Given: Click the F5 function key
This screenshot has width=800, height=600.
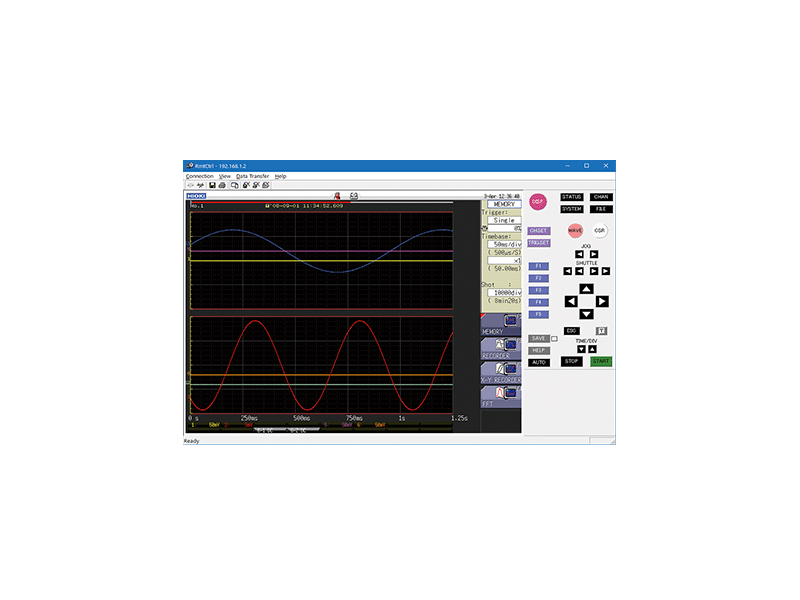Looking at the screenshot, I should [x=538, y=315].
